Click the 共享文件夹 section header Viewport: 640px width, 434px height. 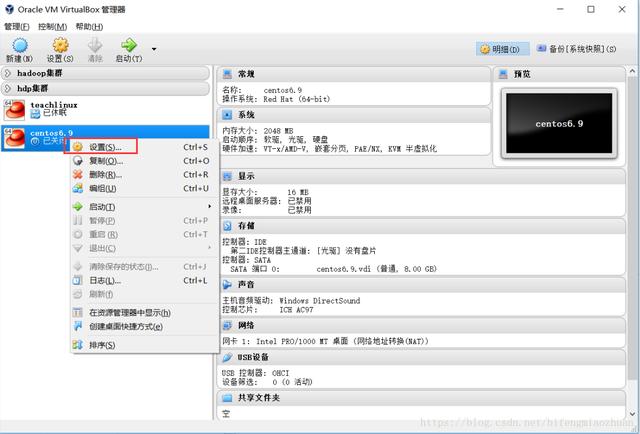421,398
